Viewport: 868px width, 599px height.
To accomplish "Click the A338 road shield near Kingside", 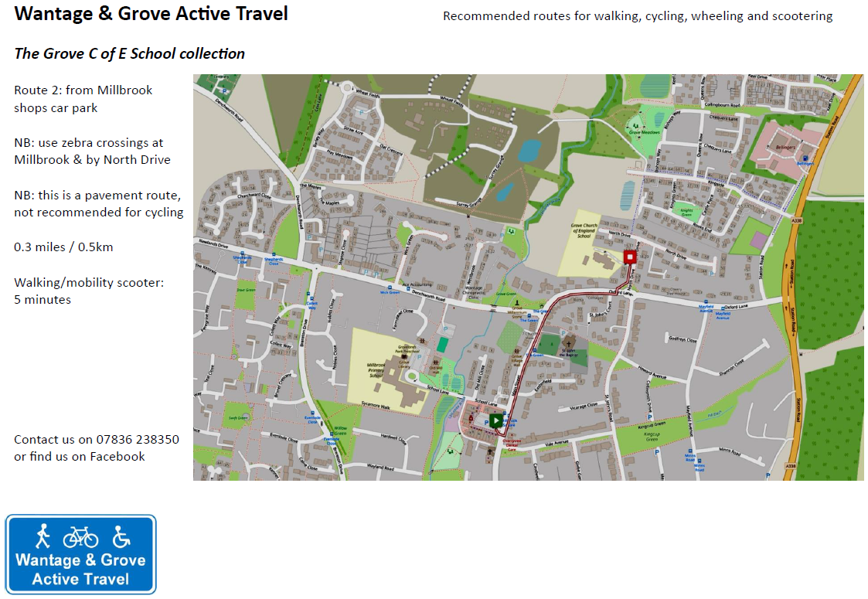I will coord(796,221).
